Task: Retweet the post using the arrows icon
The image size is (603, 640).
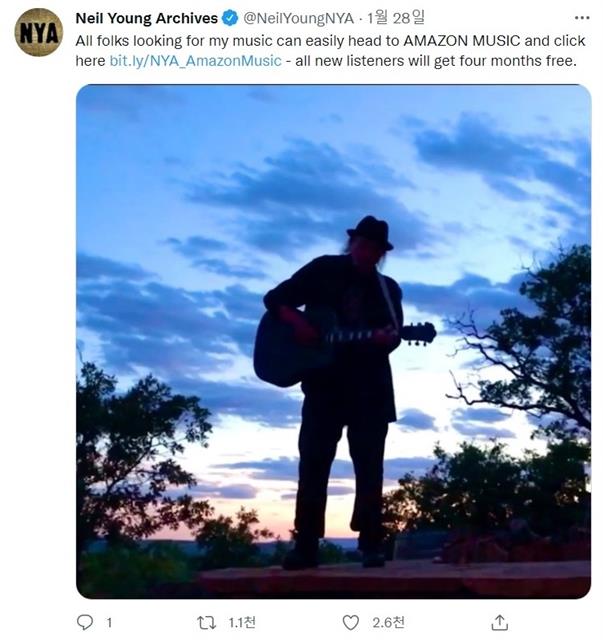Action: pos(206,622)
